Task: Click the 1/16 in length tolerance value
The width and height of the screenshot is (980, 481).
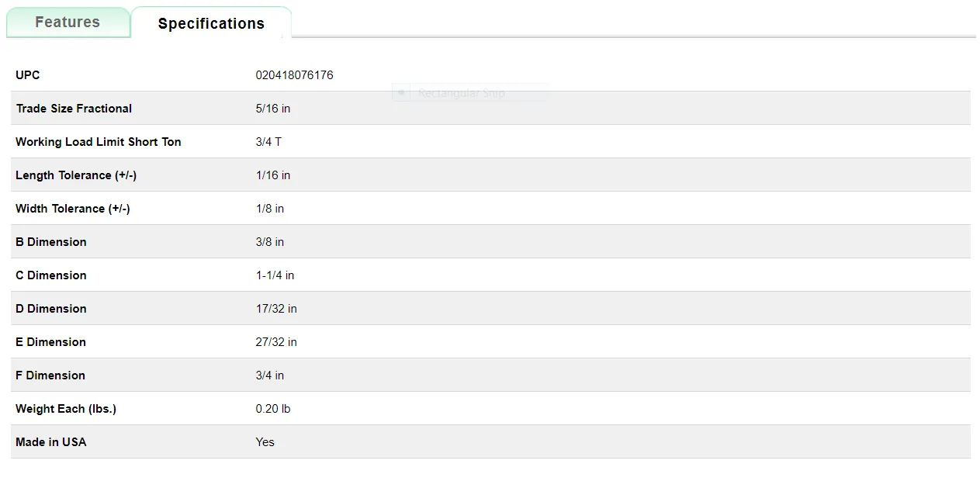Action: pyautogui.click(x=273, y=175)
